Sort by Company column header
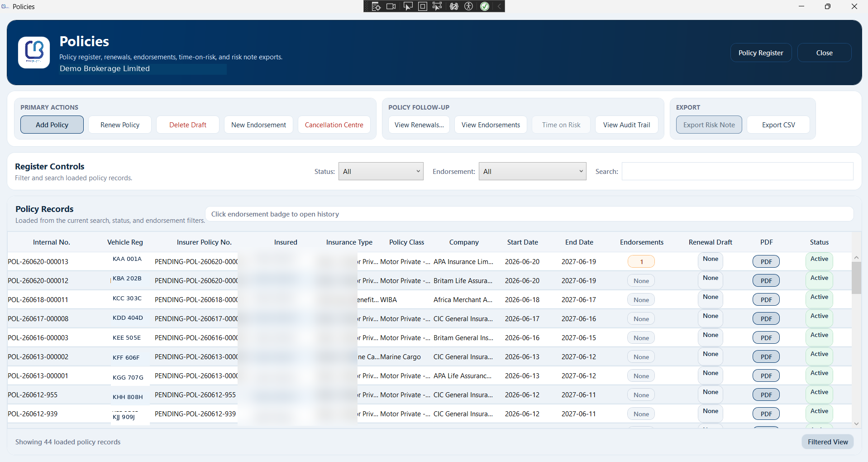Viewport: 868px width, 462px height. (464, 242)
